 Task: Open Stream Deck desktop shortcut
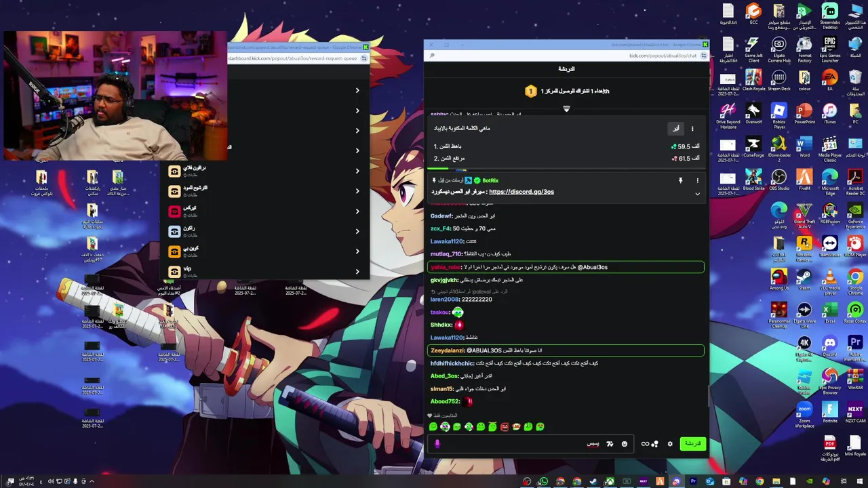[778, 80]
